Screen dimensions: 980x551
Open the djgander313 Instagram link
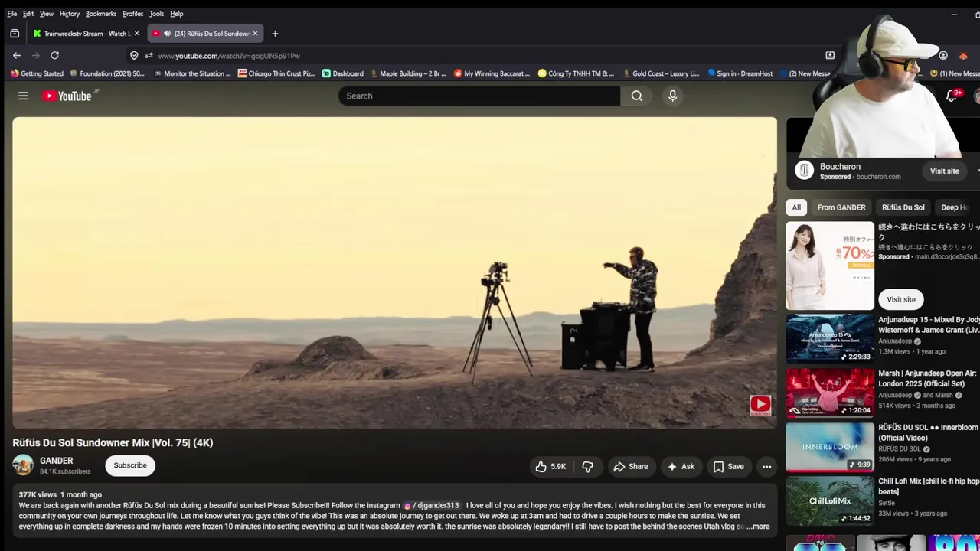432,505
